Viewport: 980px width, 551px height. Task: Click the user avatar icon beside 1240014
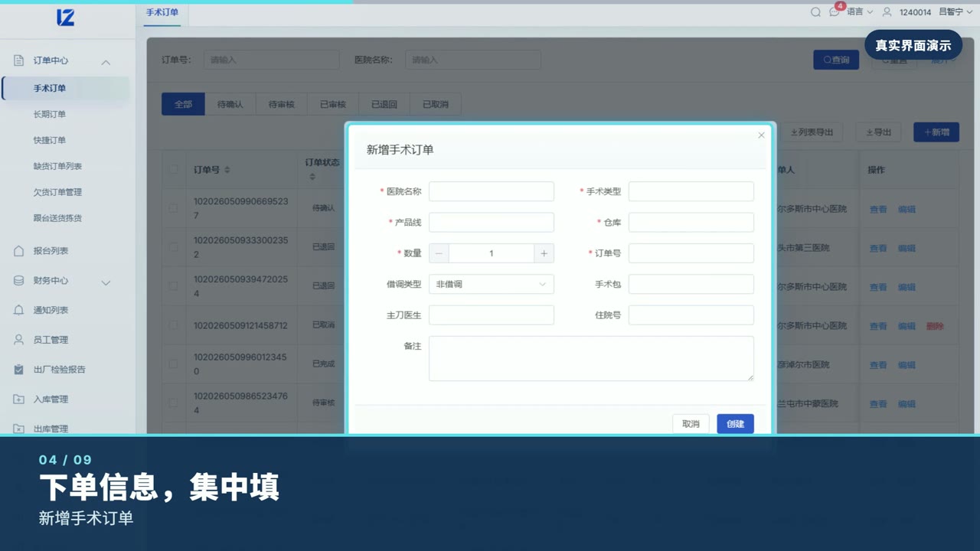click(x=887, y=12)
